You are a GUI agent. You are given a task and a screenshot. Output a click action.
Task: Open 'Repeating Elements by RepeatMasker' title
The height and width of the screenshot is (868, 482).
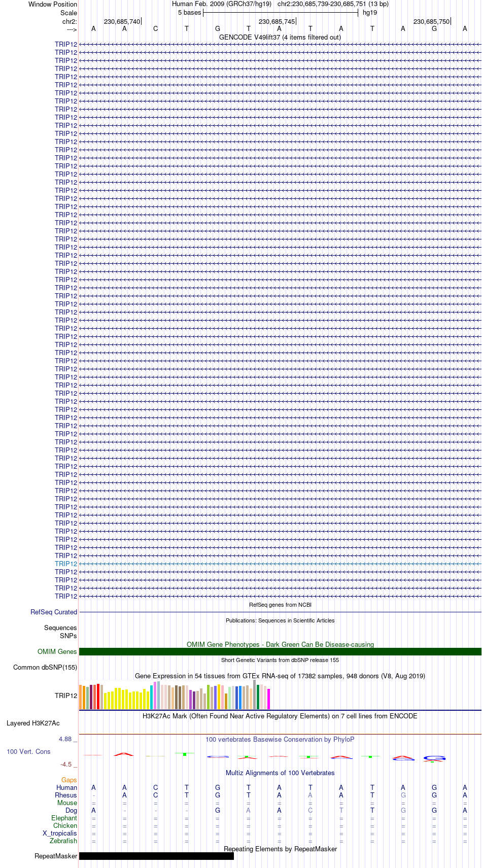click(280, 849)
